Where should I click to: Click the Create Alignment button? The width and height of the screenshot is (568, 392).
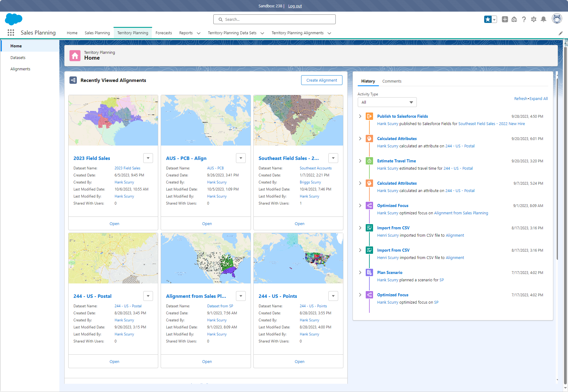pos(322,80)
